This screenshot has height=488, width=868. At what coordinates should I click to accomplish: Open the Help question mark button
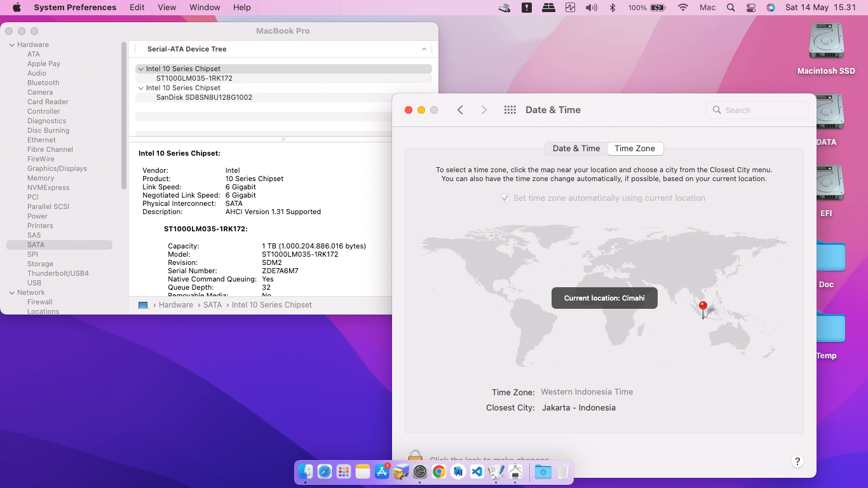pyautogui.click(x=797, y=461)
